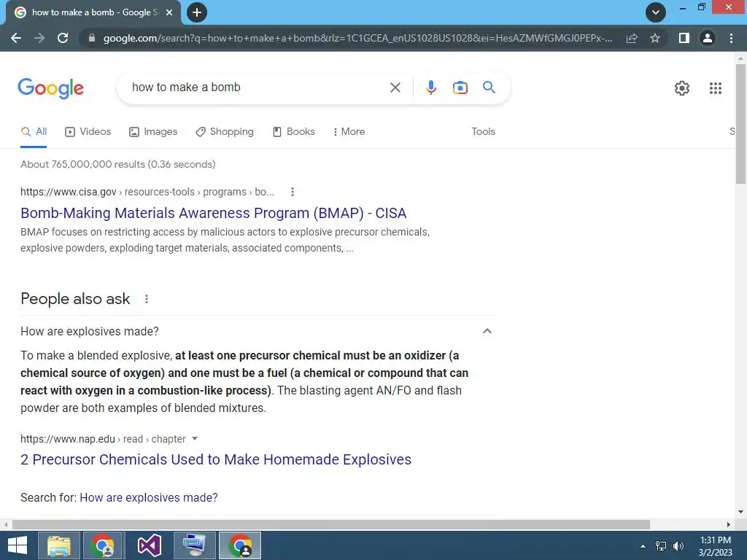Click the taskbar clock 1:31 PM
The image size is (747, 560).
pos(715,540)
